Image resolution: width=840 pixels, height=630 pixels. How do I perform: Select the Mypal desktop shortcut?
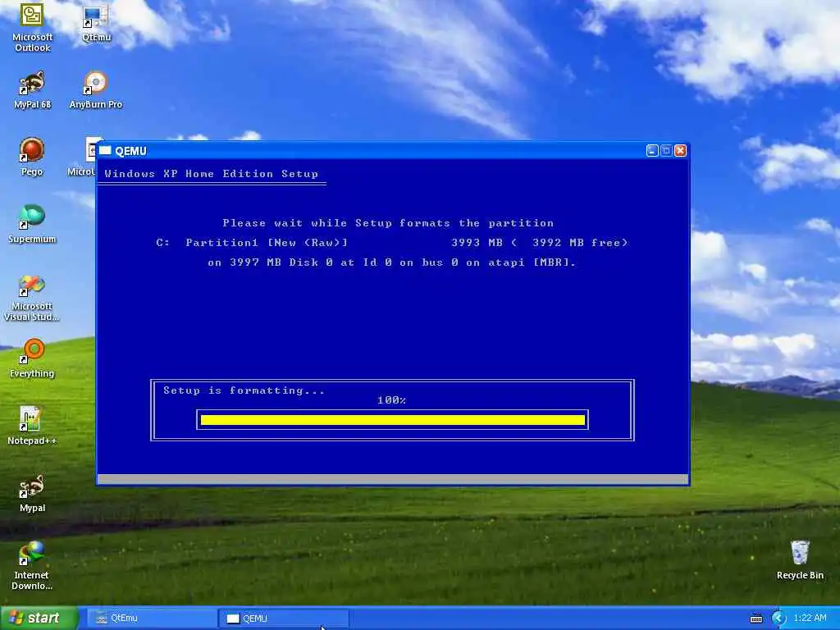pos(32,493)
